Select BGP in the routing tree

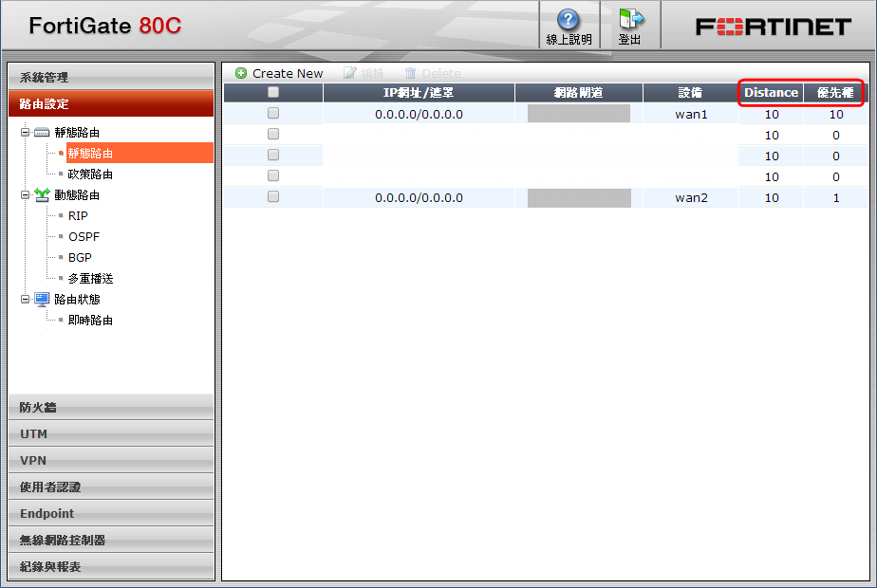pos(80,258)
